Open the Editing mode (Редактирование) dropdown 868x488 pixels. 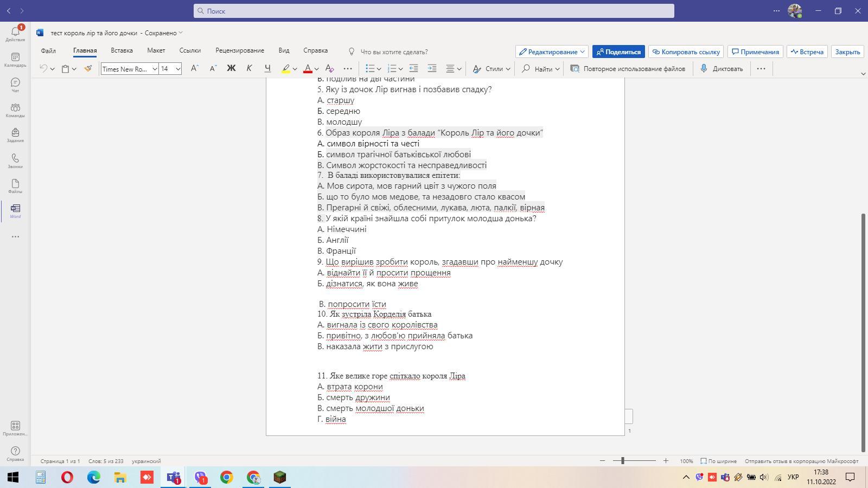[552, 52]
